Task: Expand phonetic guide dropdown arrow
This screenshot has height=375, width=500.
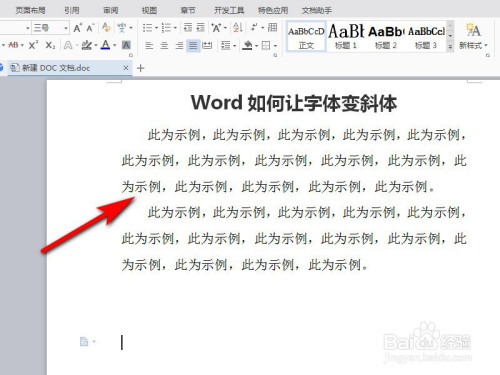Action: pos(130,28)
